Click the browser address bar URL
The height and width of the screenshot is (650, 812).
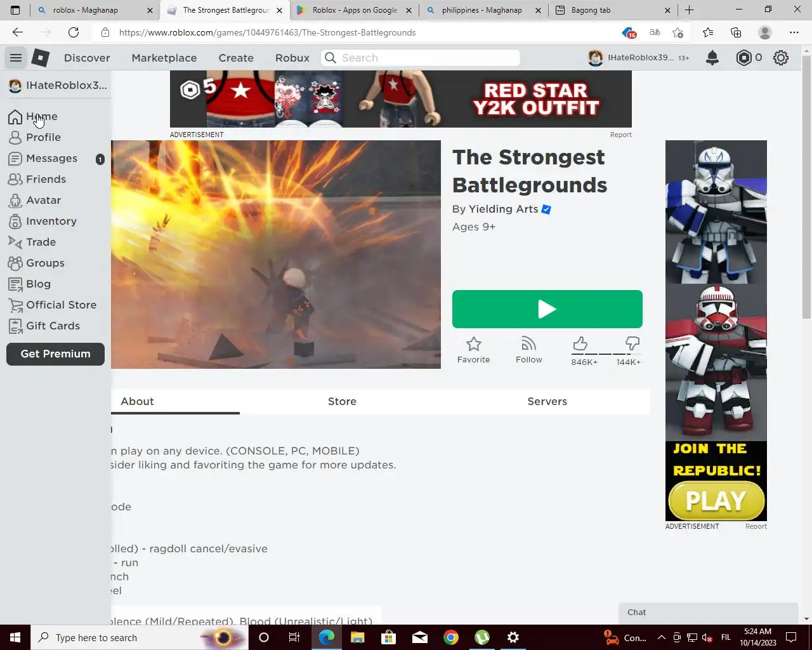click(268, 32)
